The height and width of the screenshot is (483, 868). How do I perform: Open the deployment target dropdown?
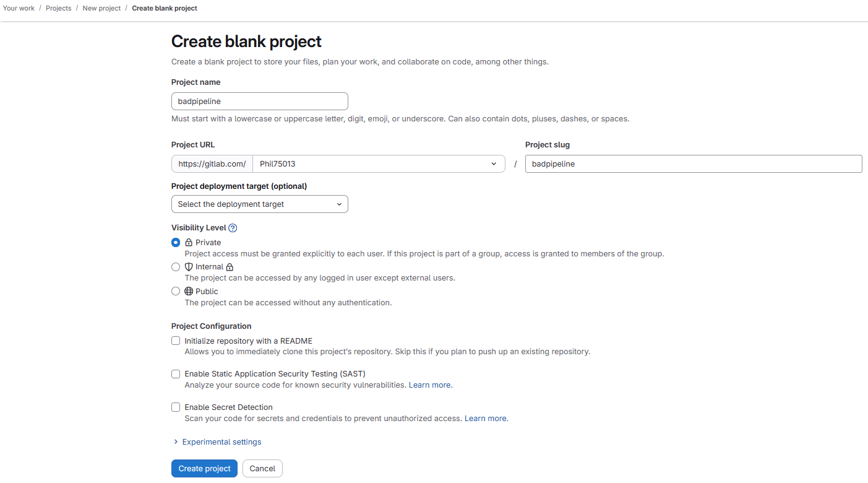point(260,204)
